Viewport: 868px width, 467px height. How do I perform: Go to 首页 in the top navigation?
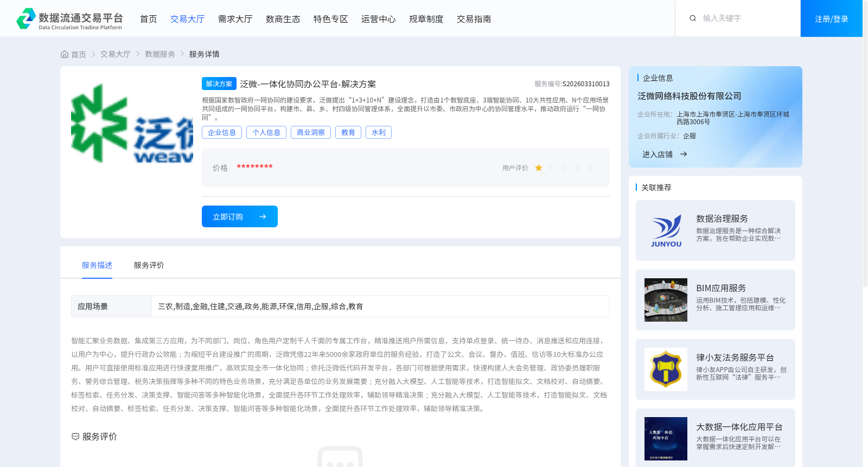point(149,19)
